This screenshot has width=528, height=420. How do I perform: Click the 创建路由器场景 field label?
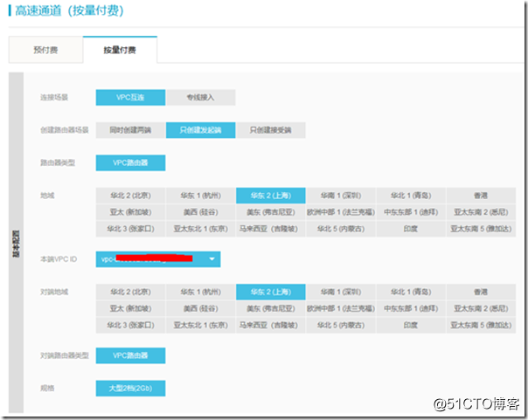point(65,130)
